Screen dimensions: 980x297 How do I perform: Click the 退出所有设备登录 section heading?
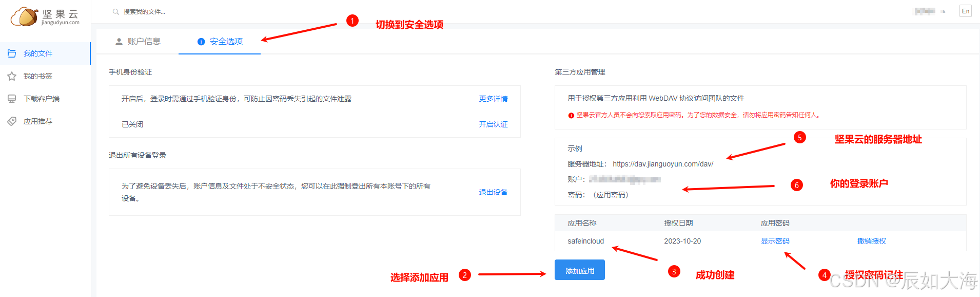pyautogui.click(x=138, y=155)
